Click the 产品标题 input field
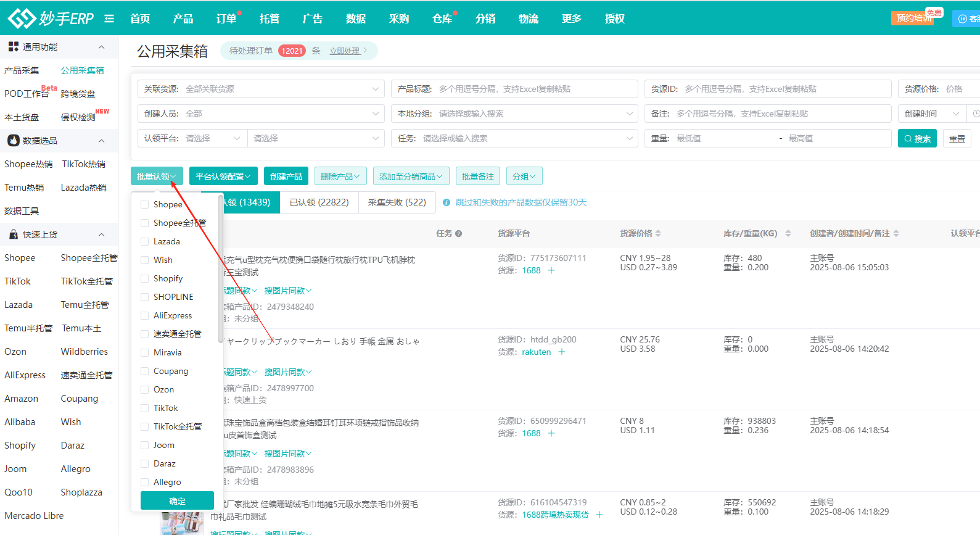The width and height of the screenshot is (980, 535). 514,89
